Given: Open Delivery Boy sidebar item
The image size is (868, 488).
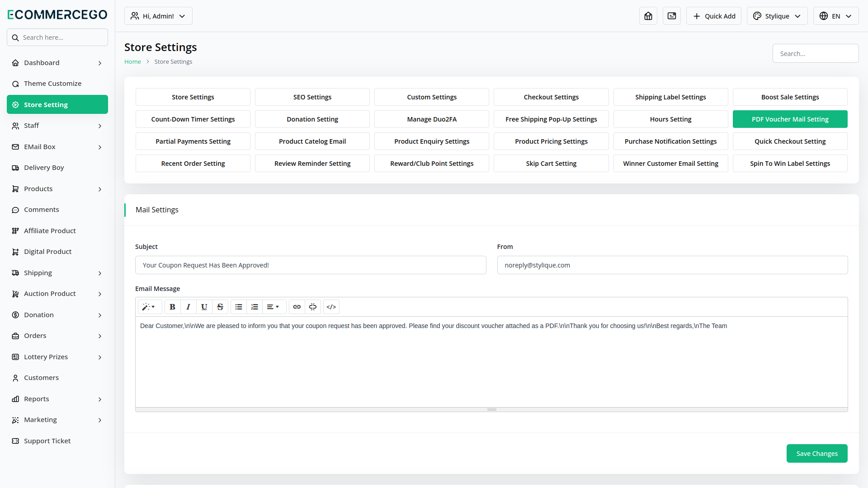Looking at the screenshot, I should pyautogui.click(x=57, y=168).
